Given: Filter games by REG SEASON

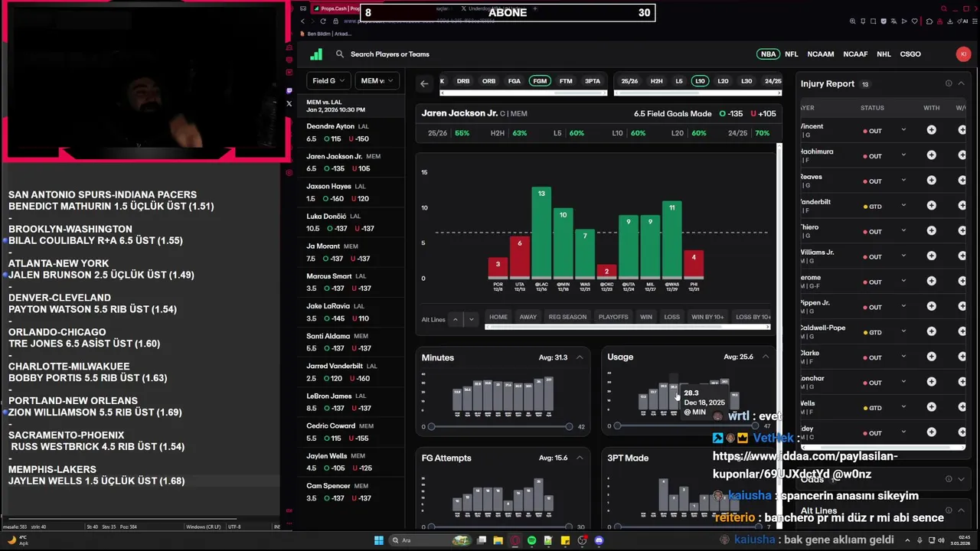Looking at the screenshot, I should pos(567,317).
